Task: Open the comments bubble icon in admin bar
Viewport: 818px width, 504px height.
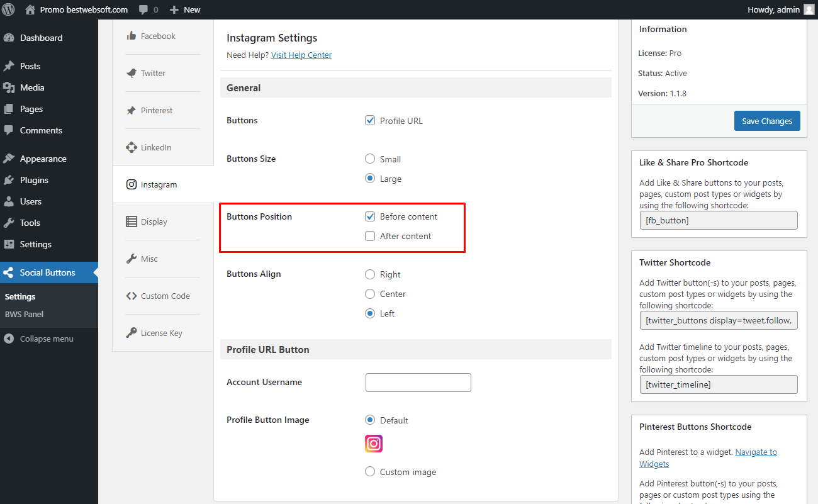Action: coord(143,10)
